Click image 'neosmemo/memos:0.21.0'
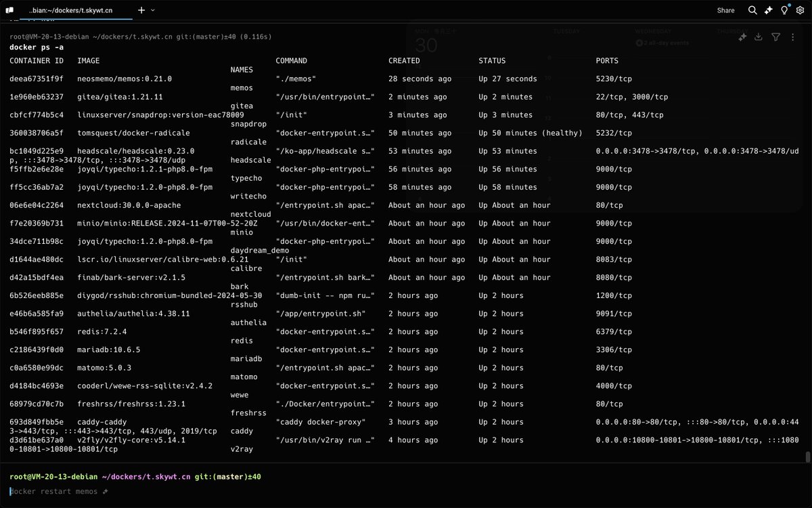This screenshot has height=508, width=812. point(125,79)
